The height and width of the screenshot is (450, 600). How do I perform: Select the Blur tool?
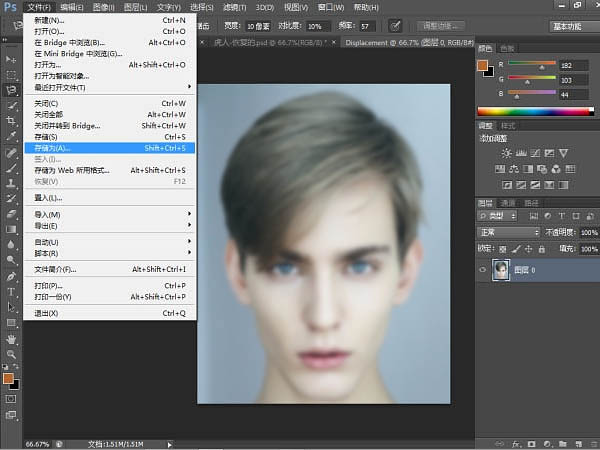[x=11, y=245]
